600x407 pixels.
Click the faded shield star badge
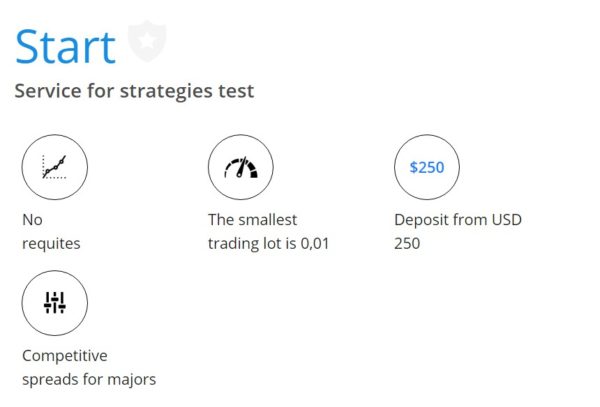click(147, 41)
